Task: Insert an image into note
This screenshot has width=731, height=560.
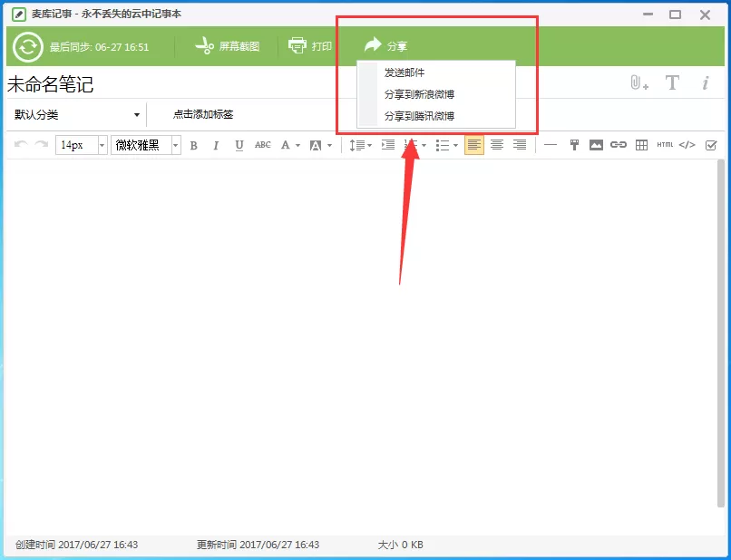Action: (x=596, y=145)
